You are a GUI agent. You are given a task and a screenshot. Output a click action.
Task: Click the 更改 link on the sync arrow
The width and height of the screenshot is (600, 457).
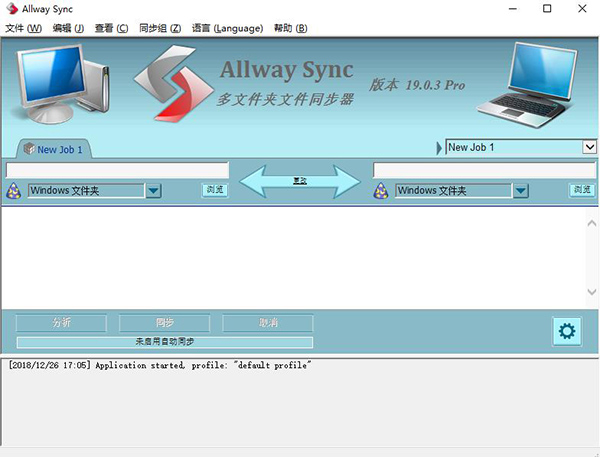point(300,181)
